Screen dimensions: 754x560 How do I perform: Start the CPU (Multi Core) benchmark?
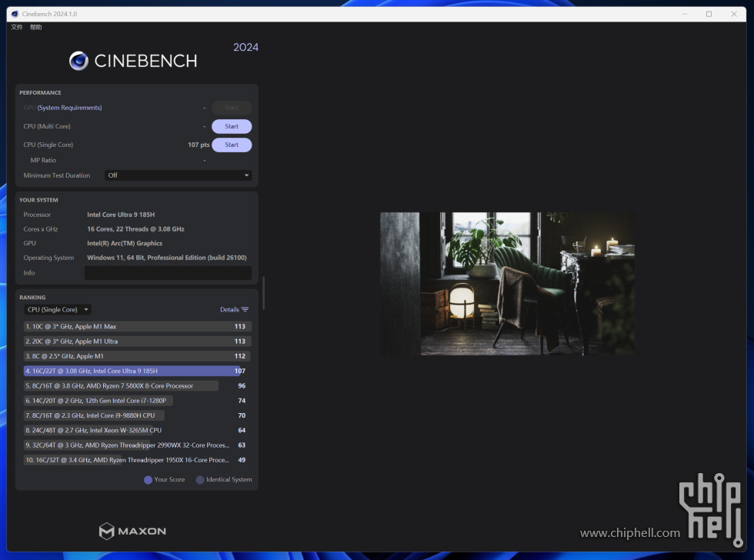tap(232, 126)
